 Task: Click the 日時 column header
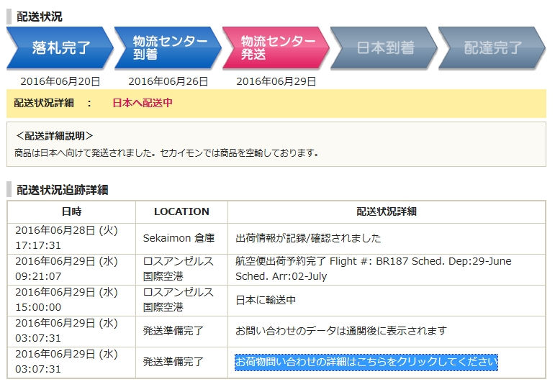71,211
